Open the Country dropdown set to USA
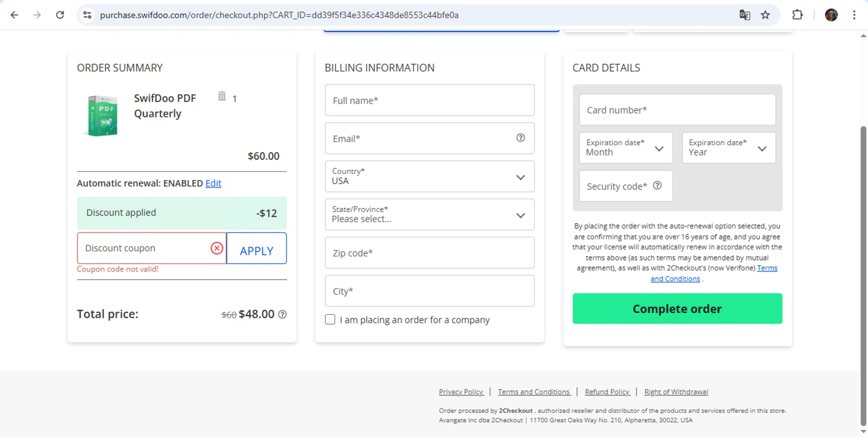The height and width of the screenshot is (437, 868). coord(429,177)
